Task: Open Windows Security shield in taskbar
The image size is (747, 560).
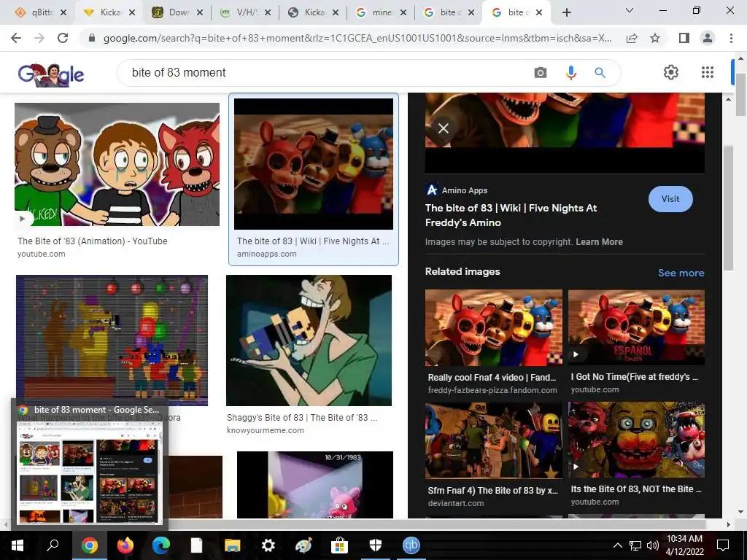Action: [376, 545]
